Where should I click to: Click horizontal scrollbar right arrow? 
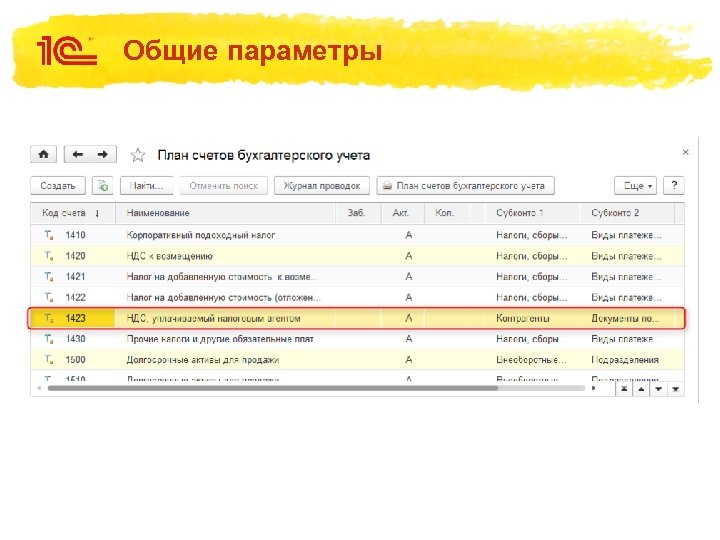(x=594, y=388)
